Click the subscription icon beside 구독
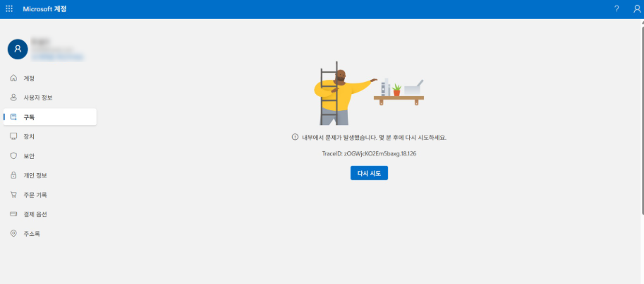644x284 pixels. coord(13,117)
